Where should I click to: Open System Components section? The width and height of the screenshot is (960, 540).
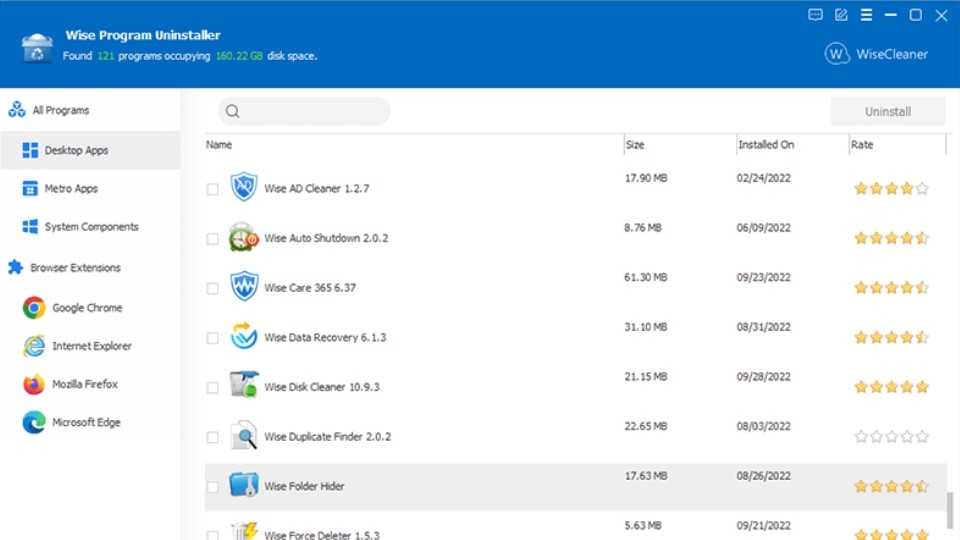[x=91, y=227]
